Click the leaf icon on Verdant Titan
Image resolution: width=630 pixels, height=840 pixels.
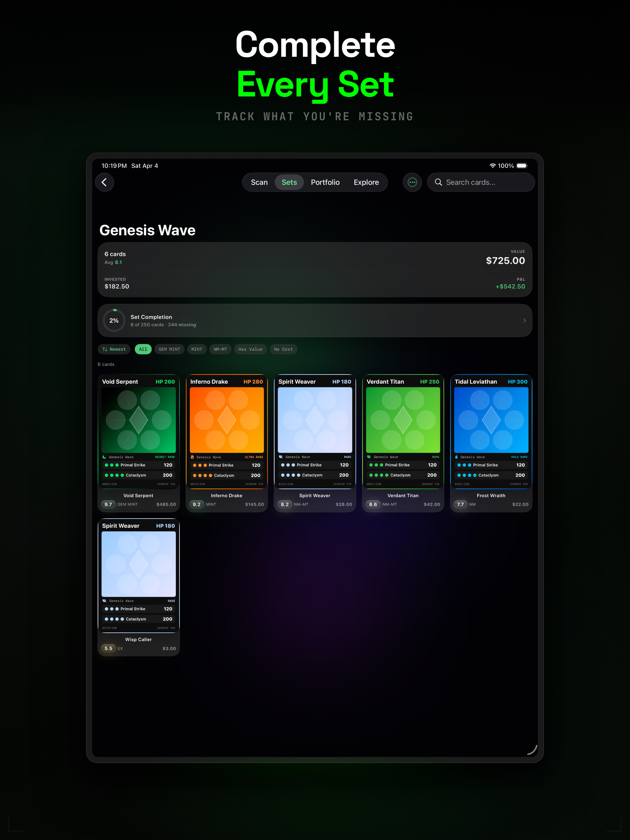point(369,457)
